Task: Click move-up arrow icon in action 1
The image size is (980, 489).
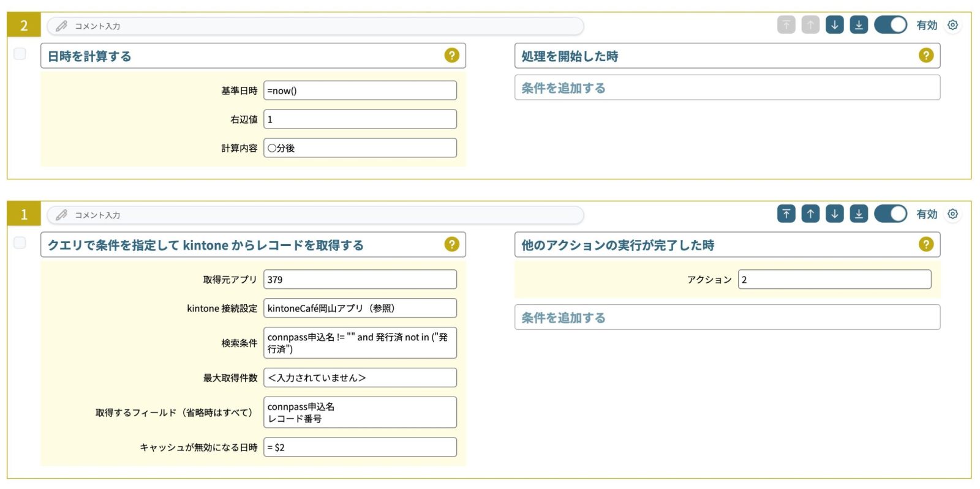Action: [810, 214]
